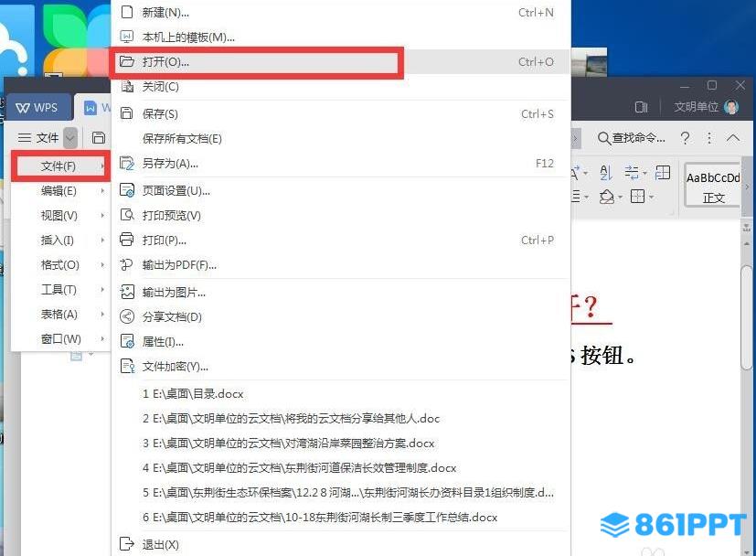Click the file encryption icon
This screenshot has height=556, width=756.
[x=127, y=366]
